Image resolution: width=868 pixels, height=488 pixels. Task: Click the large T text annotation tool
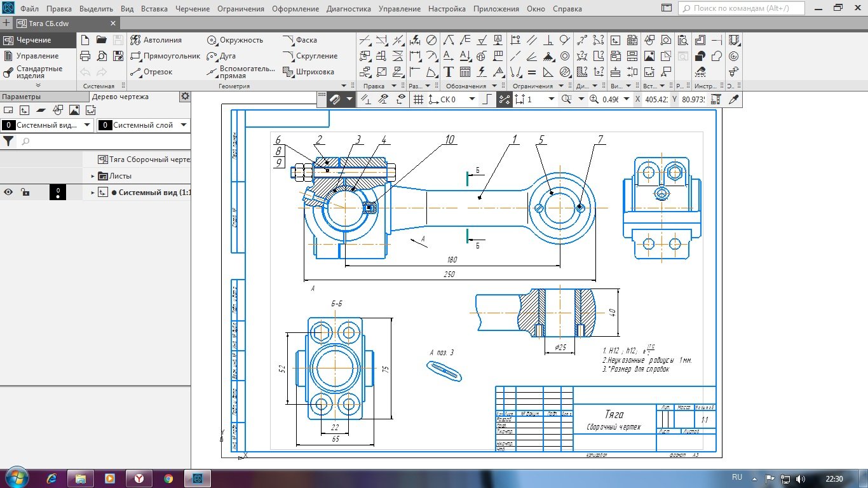(x=449, y=72)
